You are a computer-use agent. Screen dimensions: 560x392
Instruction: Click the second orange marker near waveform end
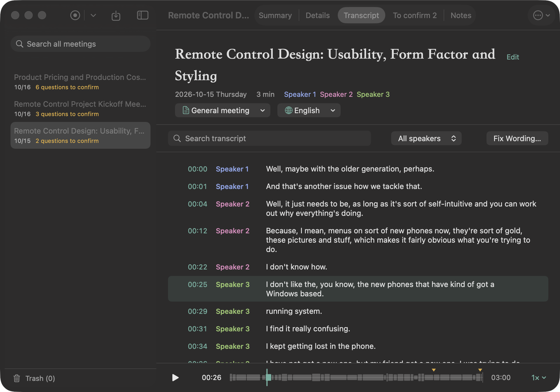point(480,370)
